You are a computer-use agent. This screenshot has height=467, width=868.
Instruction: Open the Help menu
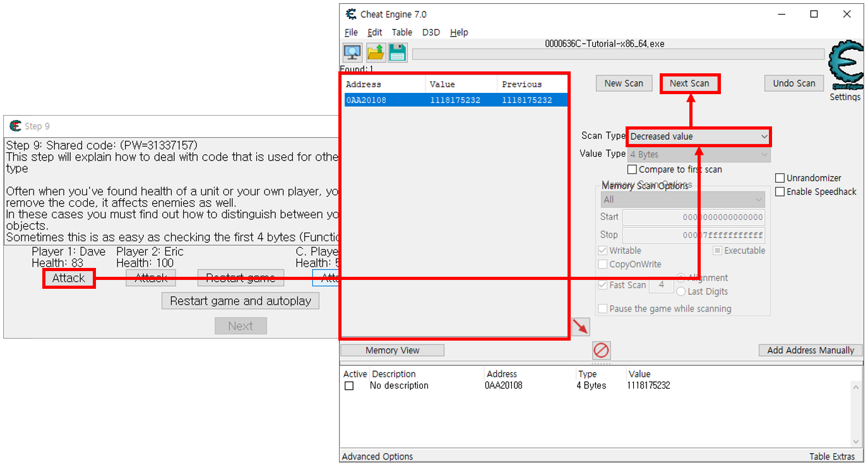459,32
